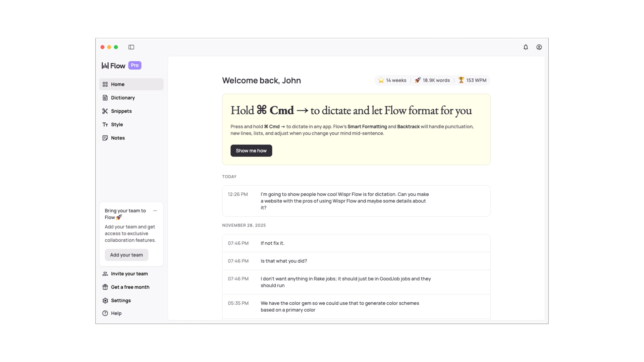This screenshot has width=644, height=362.
Task: Open the Help question mark icon
Action: coord(105,313)
